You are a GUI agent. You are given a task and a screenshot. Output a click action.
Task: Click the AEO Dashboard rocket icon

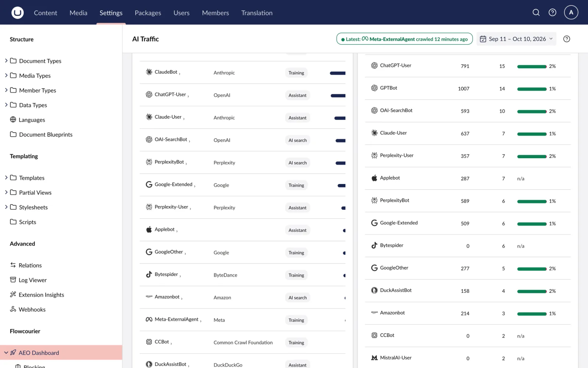(x=13, y=353)
